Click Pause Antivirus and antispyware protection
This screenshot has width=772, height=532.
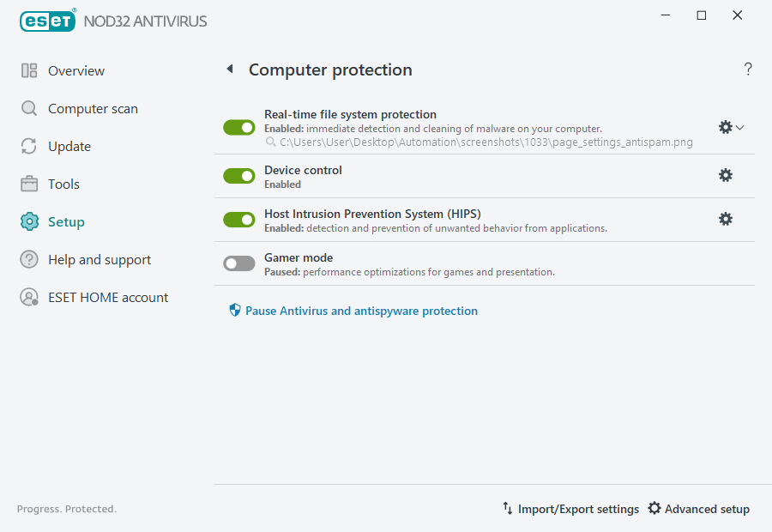(x=361, y=311)
